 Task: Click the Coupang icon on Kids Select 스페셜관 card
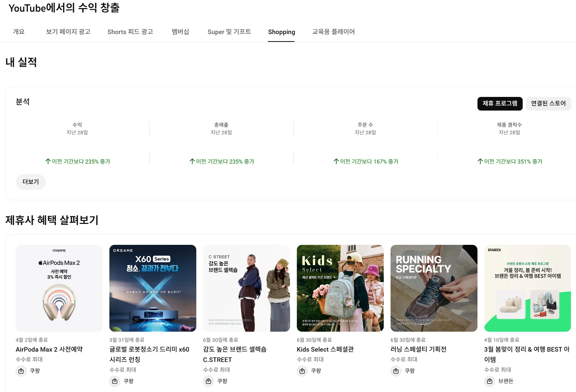(x=302, y=371)
